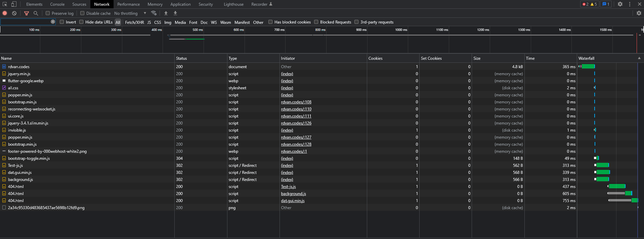Go to the Application tab
The height and width of the screenshot is (239, 644).
tap(180, 4)
